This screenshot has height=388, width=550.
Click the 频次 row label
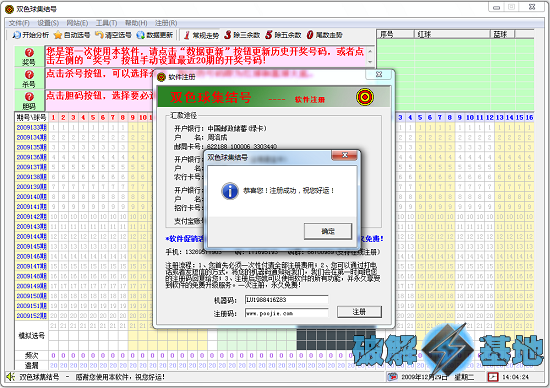(31, 355)
